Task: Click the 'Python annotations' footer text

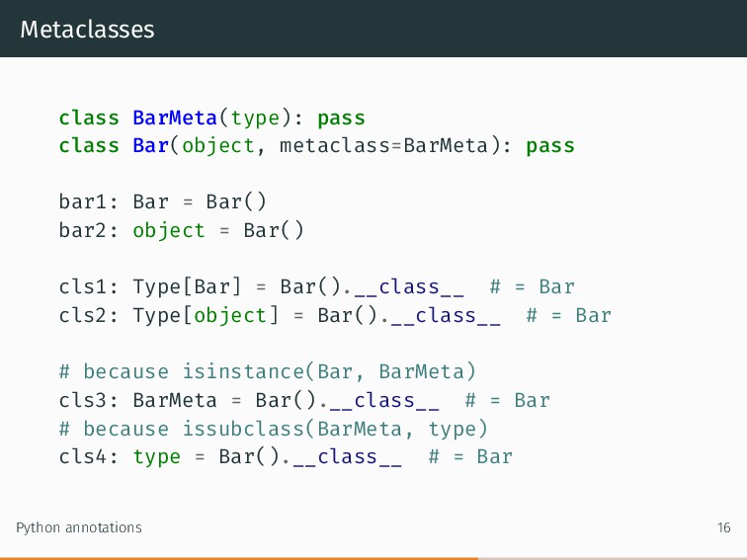Action: coord(79,527)
